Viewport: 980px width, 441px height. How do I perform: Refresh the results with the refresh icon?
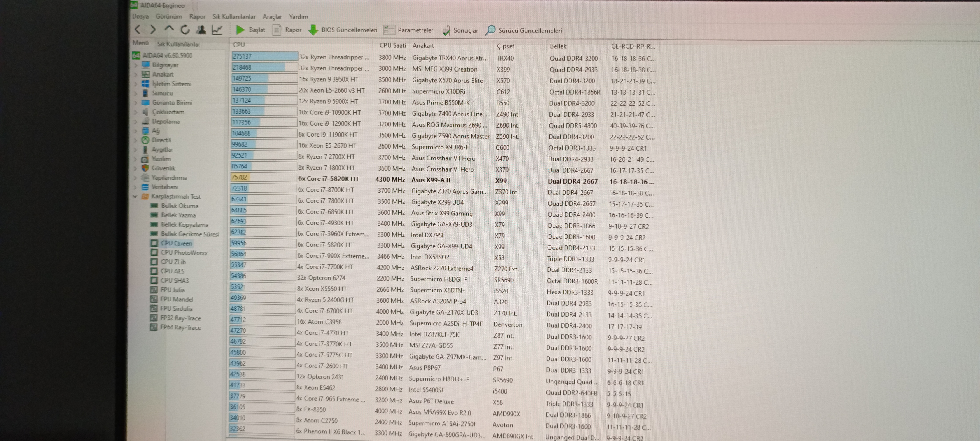coord(185,29)
